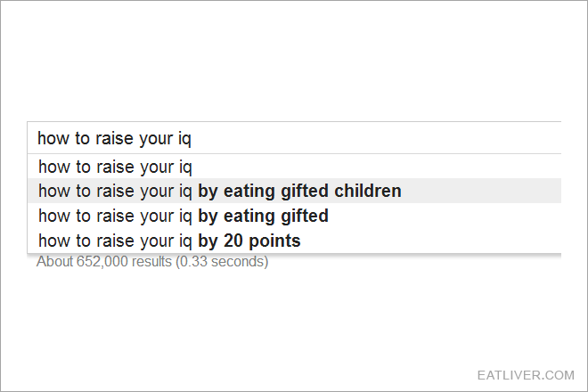Select the first suggestion "how to raise your iq"
588x392 pixels.
(294, 167)
